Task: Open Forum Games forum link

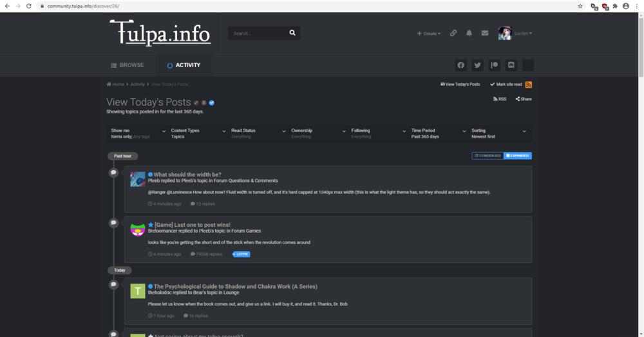Action: [x=246, y=231]
